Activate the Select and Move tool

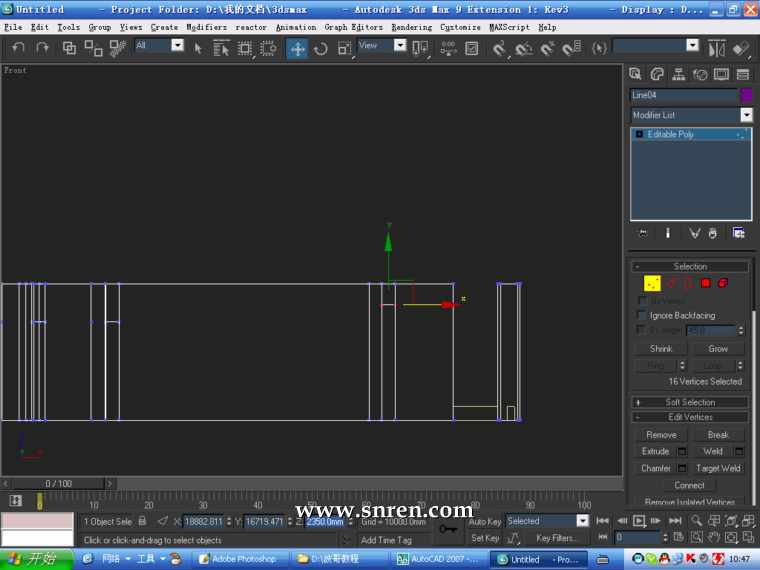(x=297, y=48)
